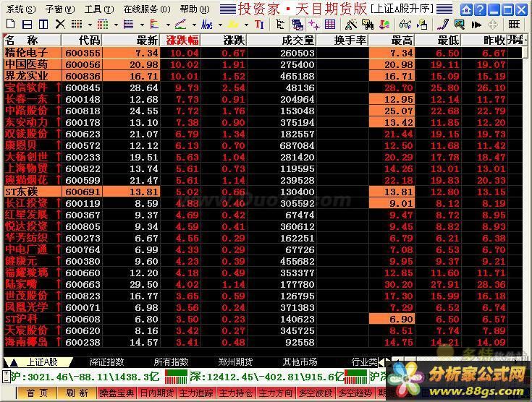Split window horizontally using toolbar icon
The width and height of the screenshot is (532, 402).
[x=28, y=24]
